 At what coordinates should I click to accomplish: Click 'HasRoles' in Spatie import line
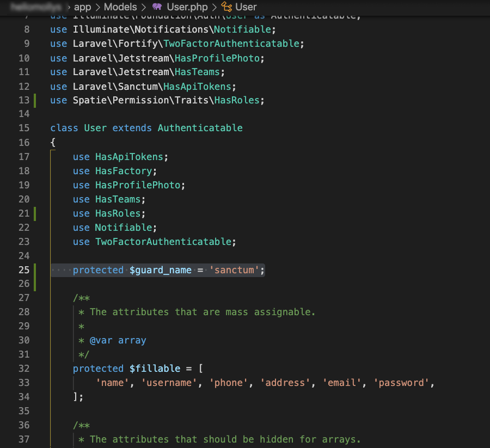coord(237,100)
